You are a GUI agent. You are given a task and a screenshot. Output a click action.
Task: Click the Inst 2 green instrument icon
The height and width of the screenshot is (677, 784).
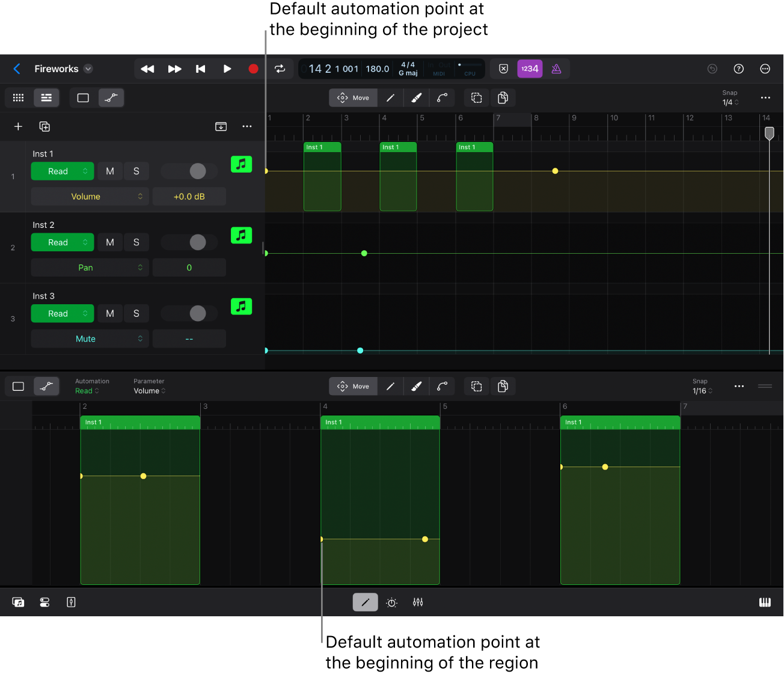coord(241,235)
